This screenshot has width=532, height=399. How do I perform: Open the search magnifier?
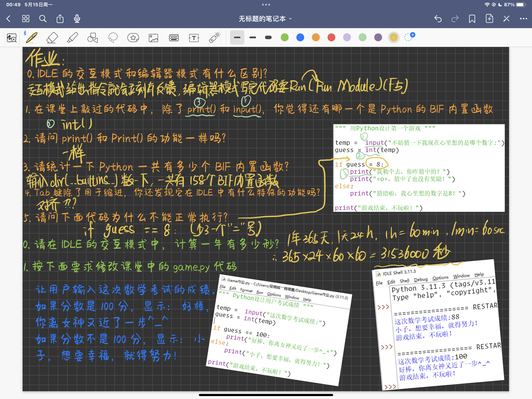[x=43, y=19]
